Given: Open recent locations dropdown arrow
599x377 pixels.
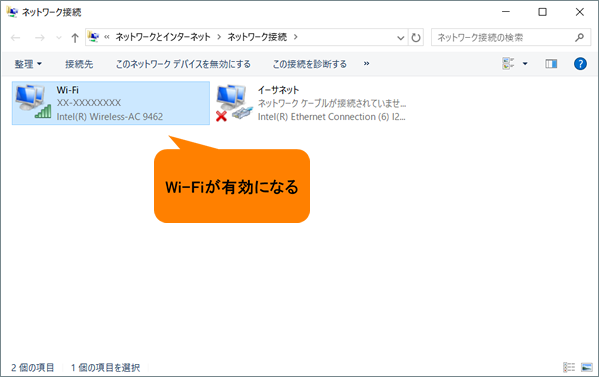Looking at the screenshot, I should [x=58, y=37].
